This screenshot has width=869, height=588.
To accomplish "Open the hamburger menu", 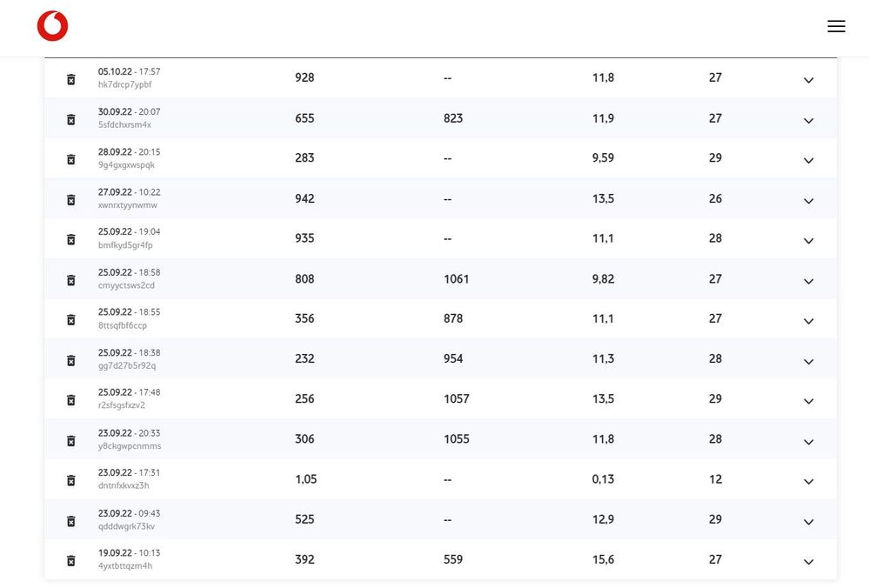I will coord(836,26).
